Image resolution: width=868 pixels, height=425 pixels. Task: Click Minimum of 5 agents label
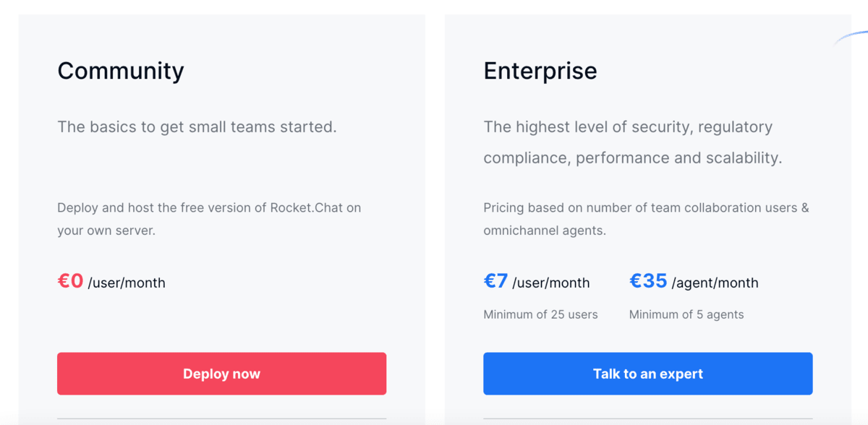tap(686, 314)
